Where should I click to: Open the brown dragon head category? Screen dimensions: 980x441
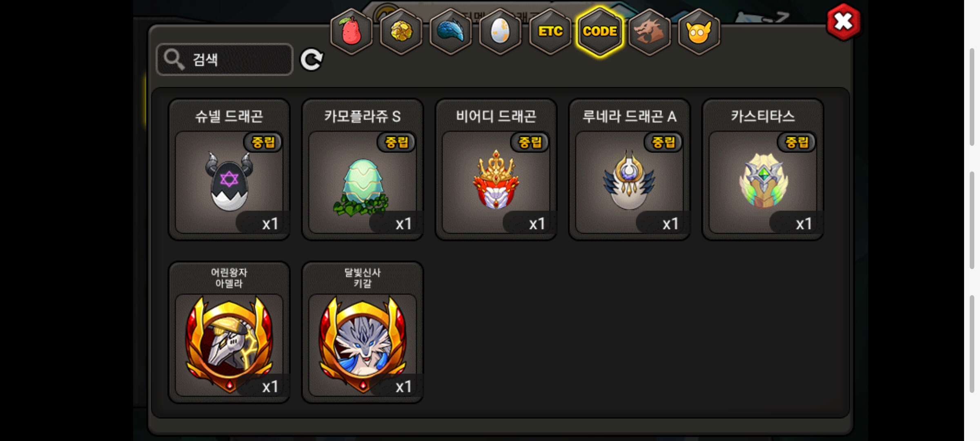[x=650, y=32]
